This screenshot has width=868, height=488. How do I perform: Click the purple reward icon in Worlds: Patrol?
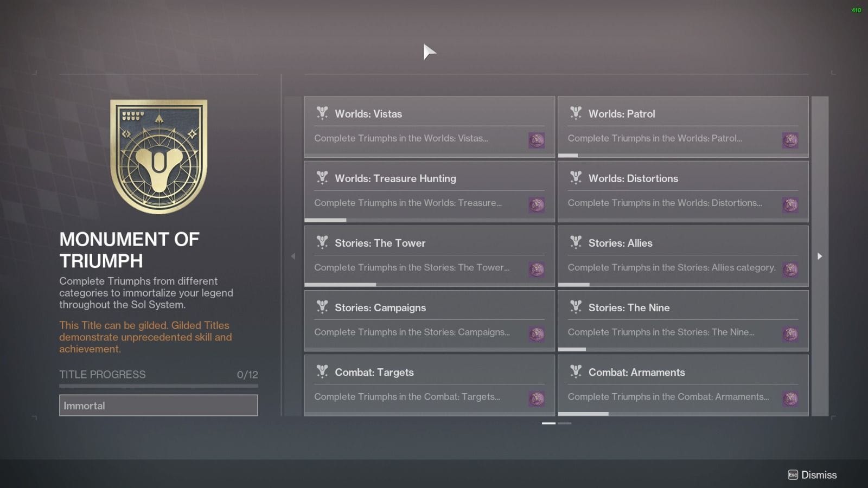[x=790, y=140]
